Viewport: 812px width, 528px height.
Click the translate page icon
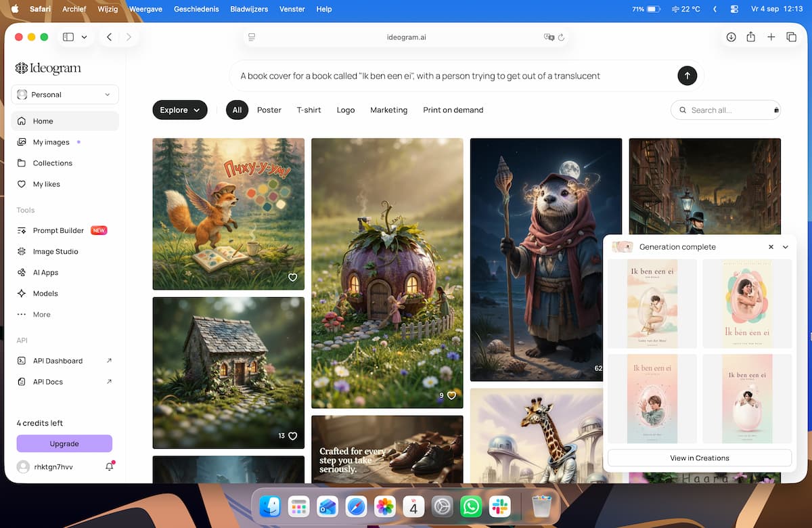point(549,37)
